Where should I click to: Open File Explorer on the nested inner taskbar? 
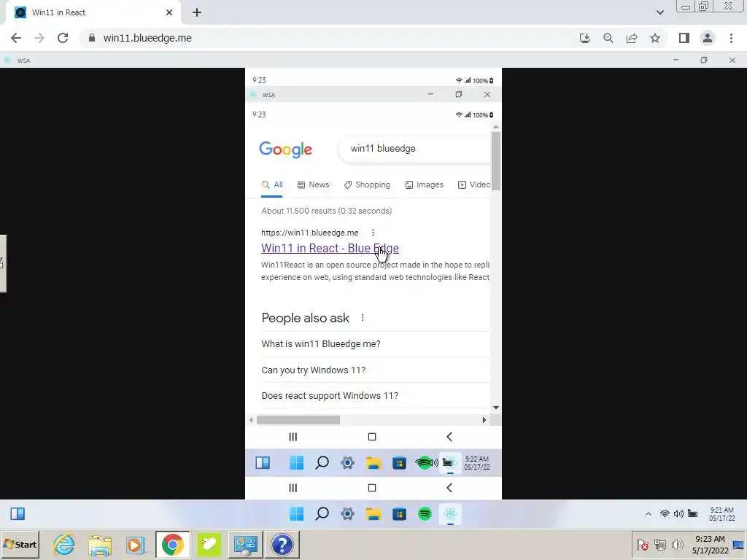[x=373, y=462]
